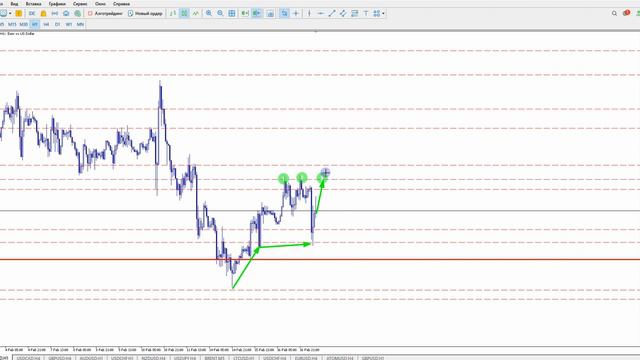Toggle the Автотрейдинг button

tap(105, 13)
